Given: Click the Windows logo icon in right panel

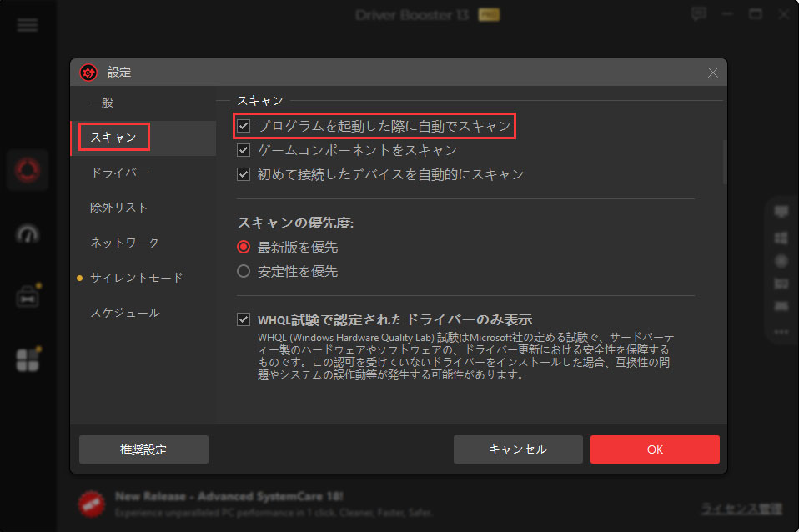Looking at the screenshot, I should point(781,238).
